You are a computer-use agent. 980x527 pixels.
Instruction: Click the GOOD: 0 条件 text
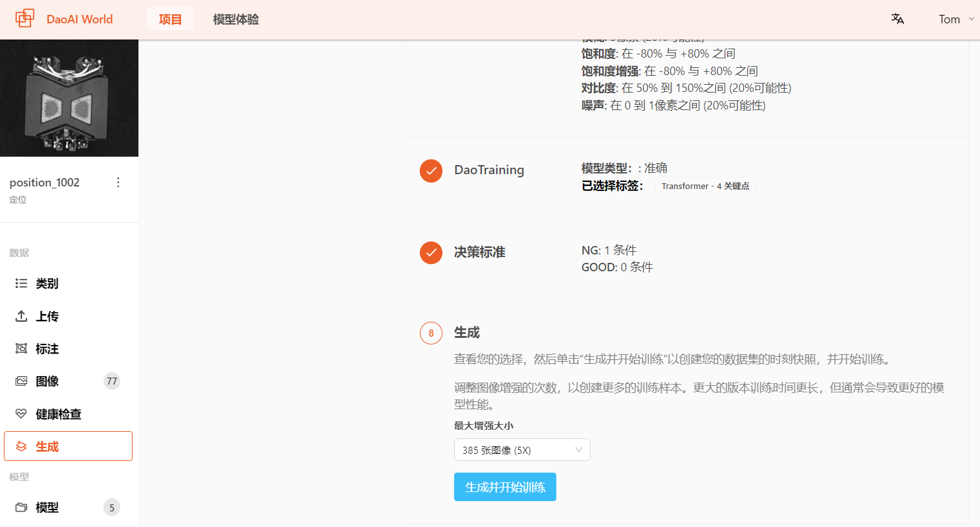pos(617,267)
